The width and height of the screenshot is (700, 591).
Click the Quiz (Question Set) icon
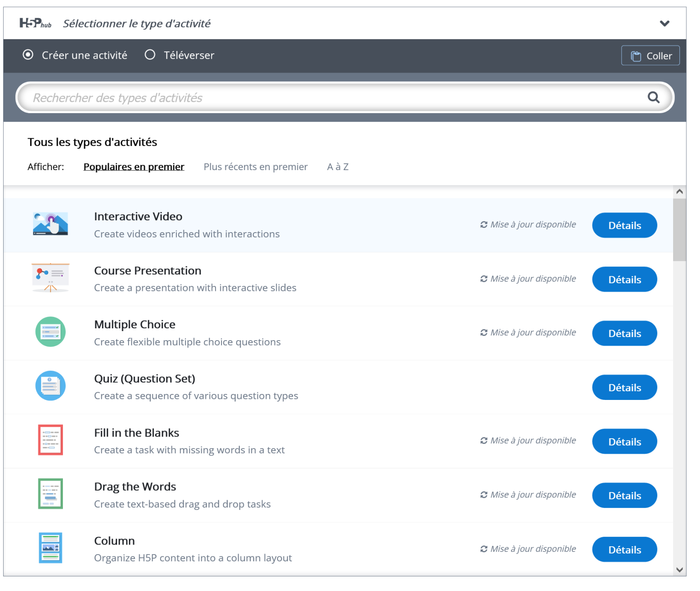[51, 386]
